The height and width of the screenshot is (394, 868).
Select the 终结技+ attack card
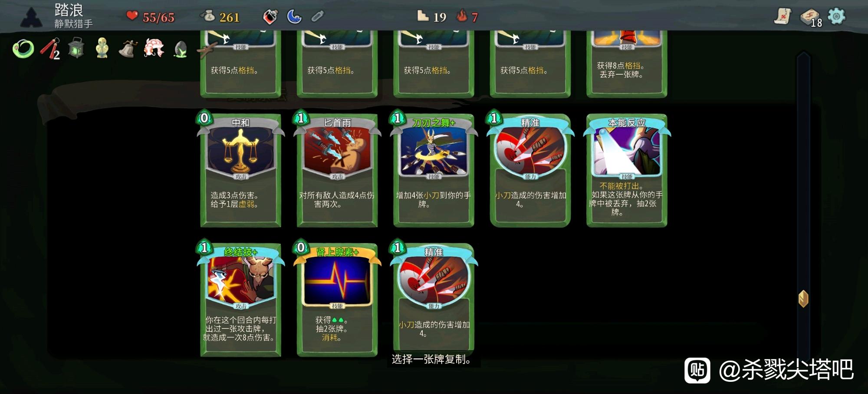pos(240,299)
